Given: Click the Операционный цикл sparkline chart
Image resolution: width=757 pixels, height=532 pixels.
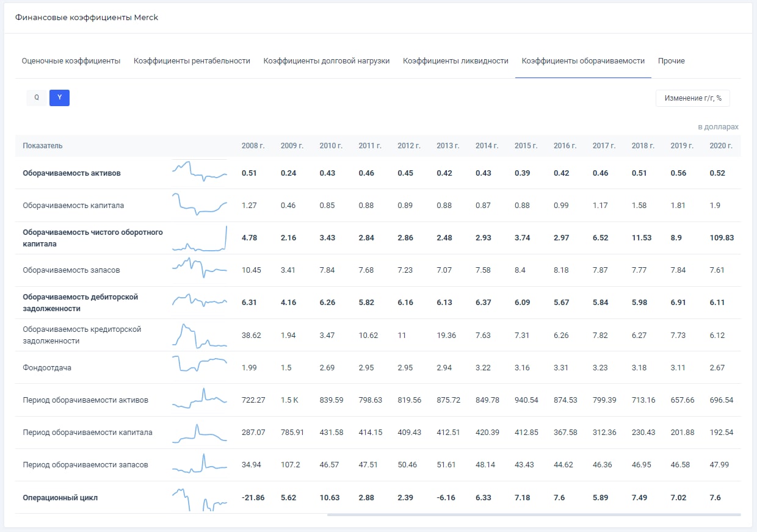Looking at the screenshot, I should click(x=200, y=500).
